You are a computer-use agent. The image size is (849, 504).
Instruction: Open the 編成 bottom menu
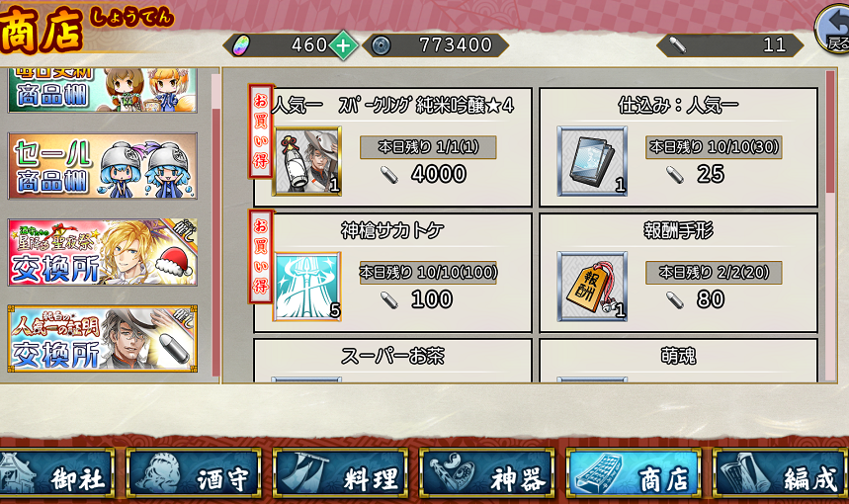(781, 473)
